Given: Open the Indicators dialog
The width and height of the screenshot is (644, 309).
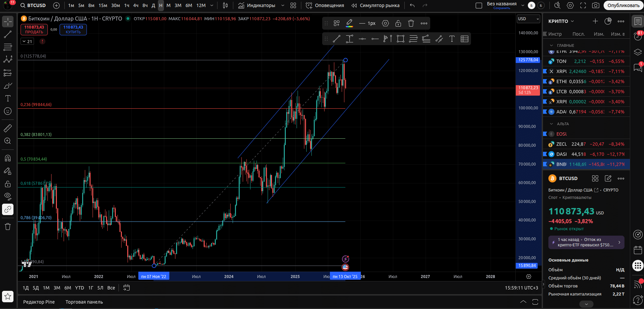Looking at the screenshot, I should click(x=257, y=5).
